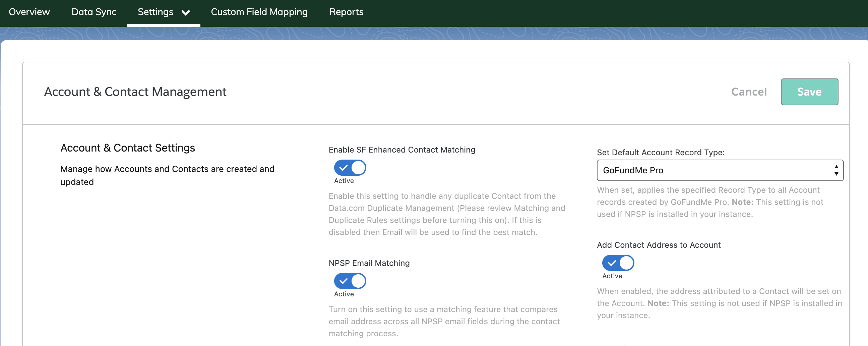Viewport: 868px width, 346px height.
Task: Switch to the Data Sync tab
Action: [x=94, y=12]
